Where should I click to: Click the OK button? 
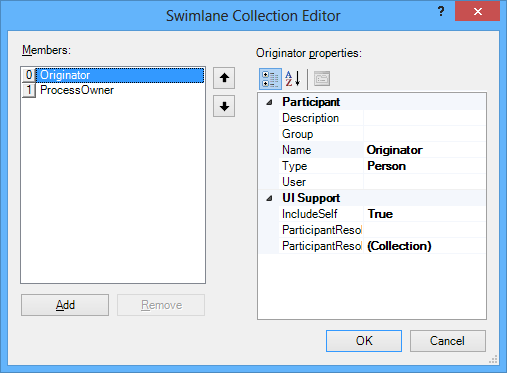tap(364, 341)
